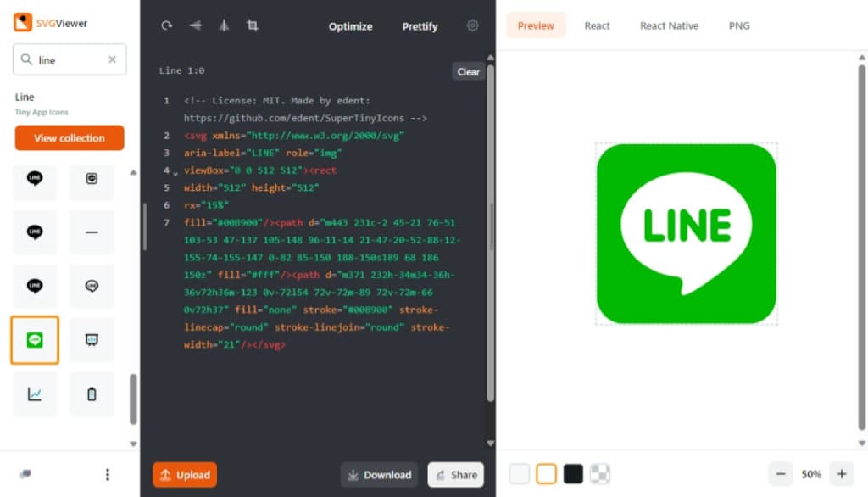868x497 pixels.
Task: Click the View collection button
Action: coord(70,138)
